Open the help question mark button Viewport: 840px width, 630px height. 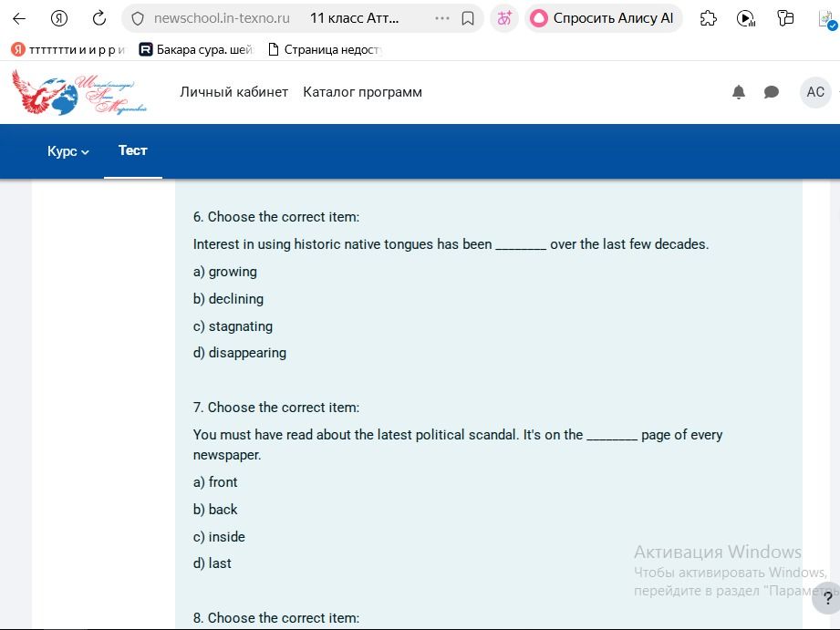coord(827,598)
